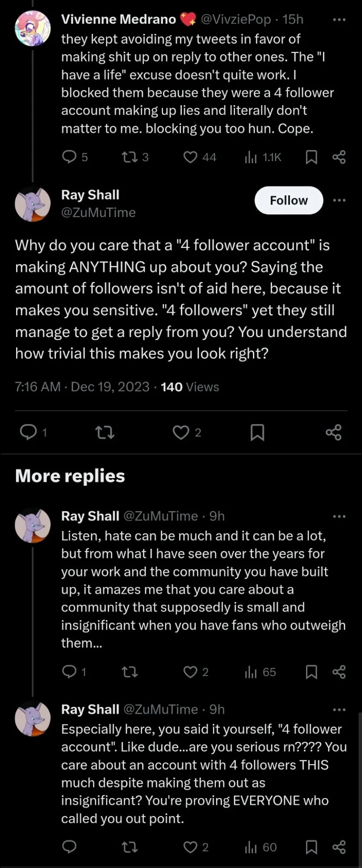The image size is (362, 868).
Task: Retweet the main Ray Shall tweet
Action: pyautogui.click(x=105, y=432)
